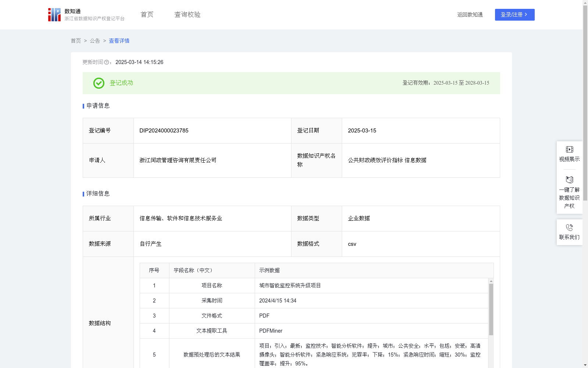
Task: Click the inner table scrollbar thumb
Action: click(491, 309)
